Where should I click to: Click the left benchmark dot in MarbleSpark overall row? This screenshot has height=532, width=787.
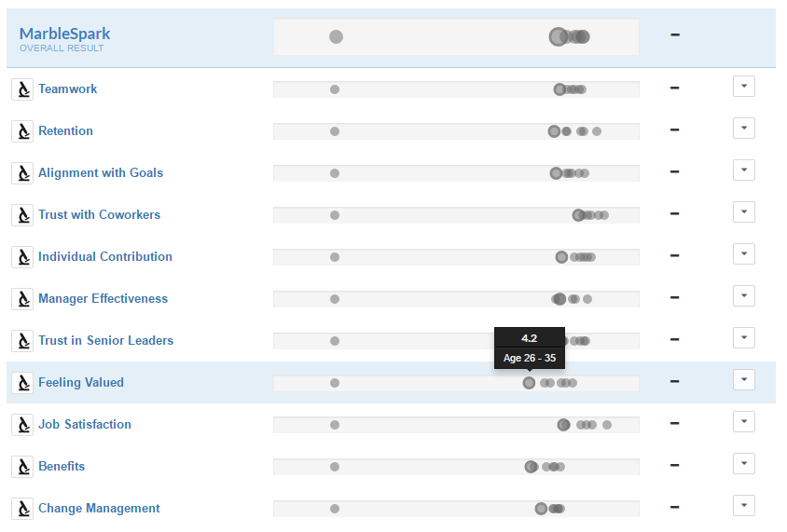point(337,36)
